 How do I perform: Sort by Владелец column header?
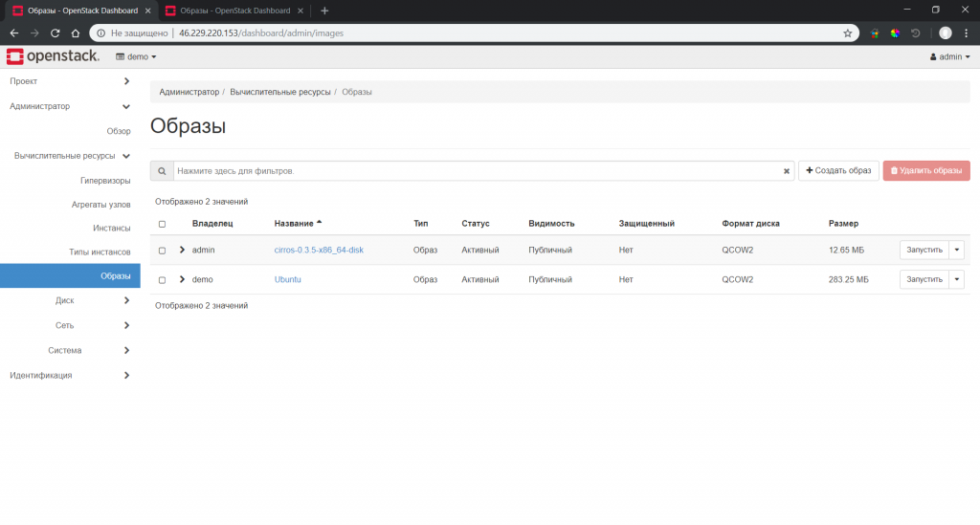click(212, 224)
